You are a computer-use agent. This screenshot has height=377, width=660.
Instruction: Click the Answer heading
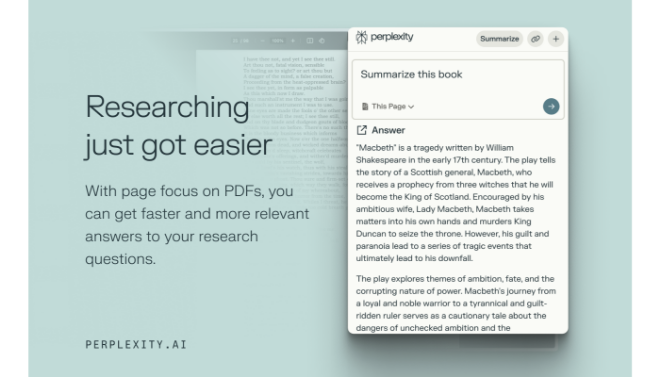[x=388, y=130]
